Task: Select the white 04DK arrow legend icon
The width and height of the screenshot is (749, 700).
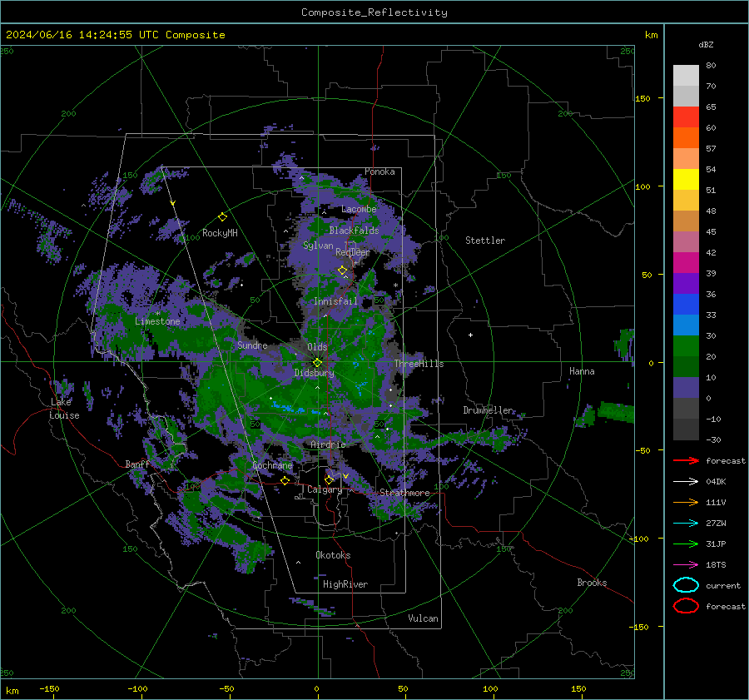Action: [x=686, y=482]
